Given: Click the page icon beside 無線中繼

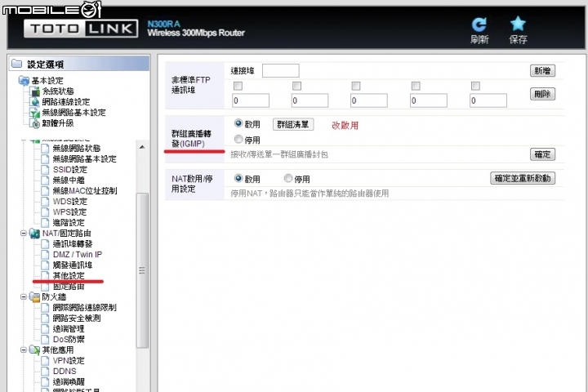Looking at the screenshot, I should (x=45, y=180).
